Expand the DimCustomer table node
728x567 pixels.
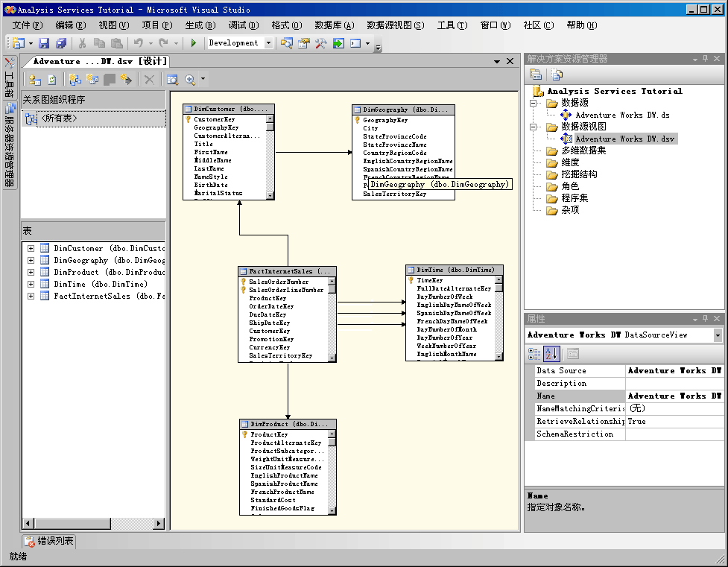pyautogui.click(x=31, y=249)
